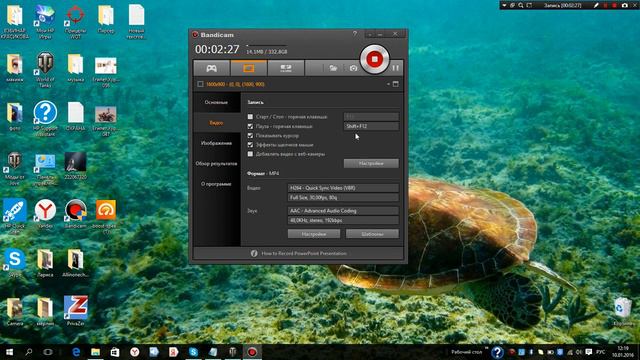Disable Пауза hotkey checkbox
This screenshot has width=640, height=360.
[x=250, y=126]
